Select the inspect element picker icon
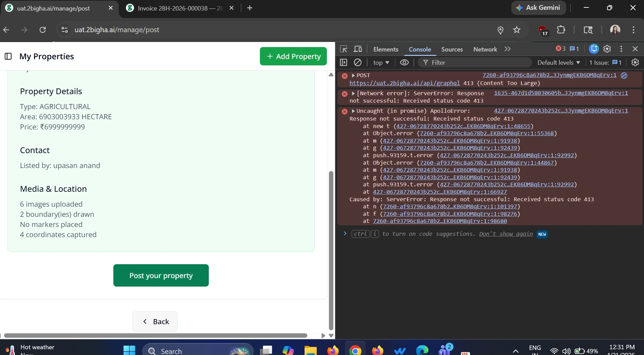This screenshot has height=355, width=644. click(343, 49)
